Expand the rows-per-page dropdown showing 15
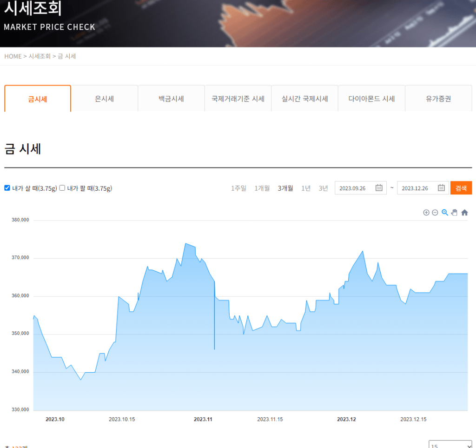Screen dimensions: 476x448 pyautogui.click(x=450, y=445)
